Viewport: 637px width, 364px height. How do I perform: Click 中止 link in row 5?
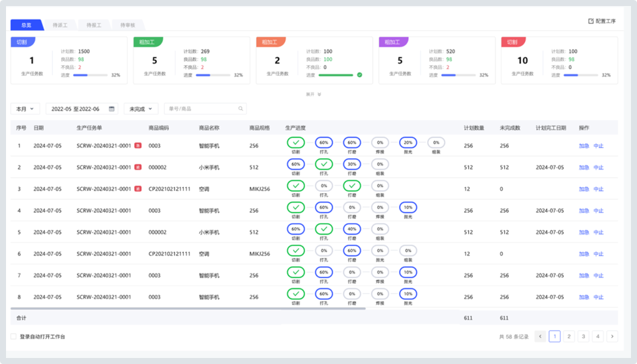(599, 233)
